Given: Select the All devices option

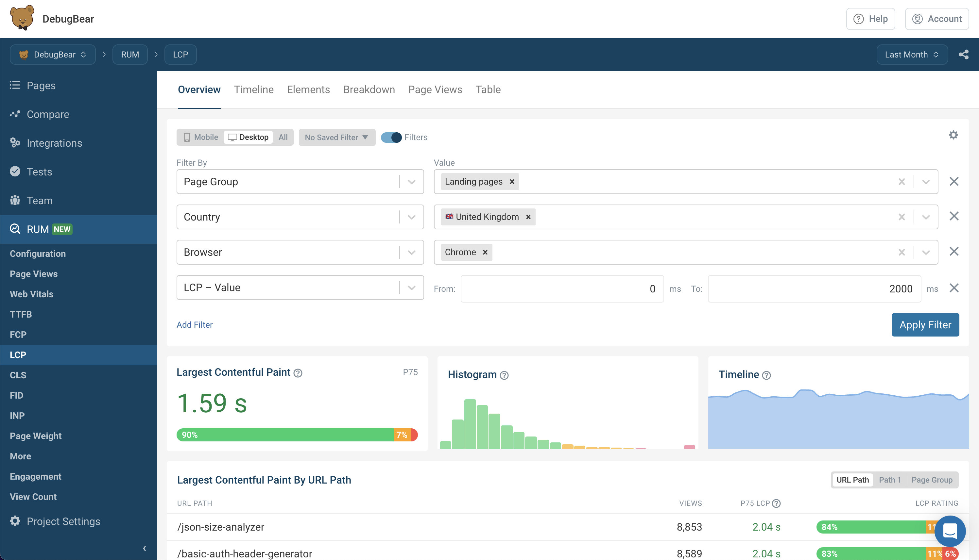Looking at the screenshot, I should coord(283,137).
